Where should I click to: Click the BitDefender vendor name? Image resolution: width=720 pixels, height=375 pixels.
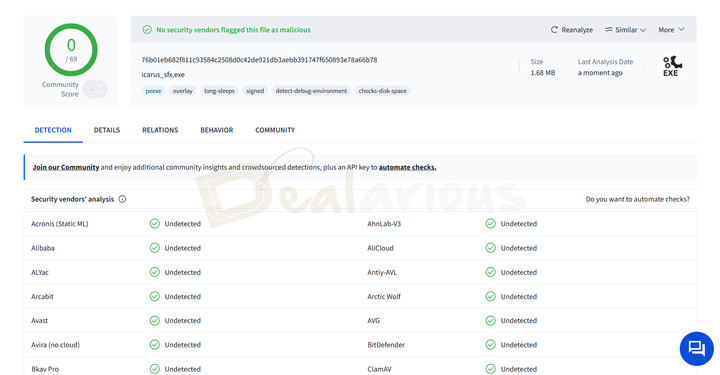(x=386, y=345)
